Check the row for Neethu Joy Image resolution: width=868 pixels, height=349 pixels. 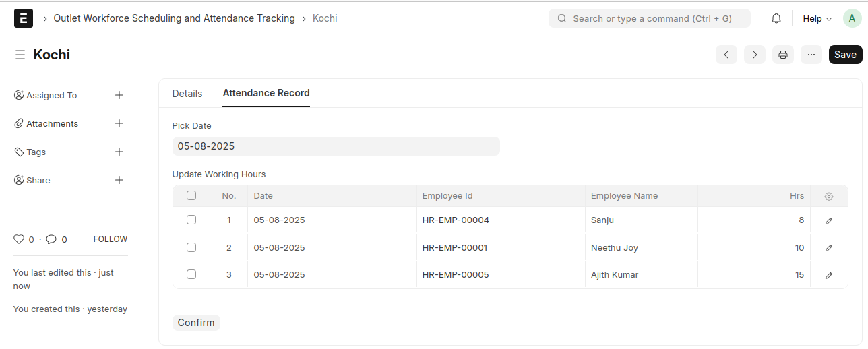point(191,247)
